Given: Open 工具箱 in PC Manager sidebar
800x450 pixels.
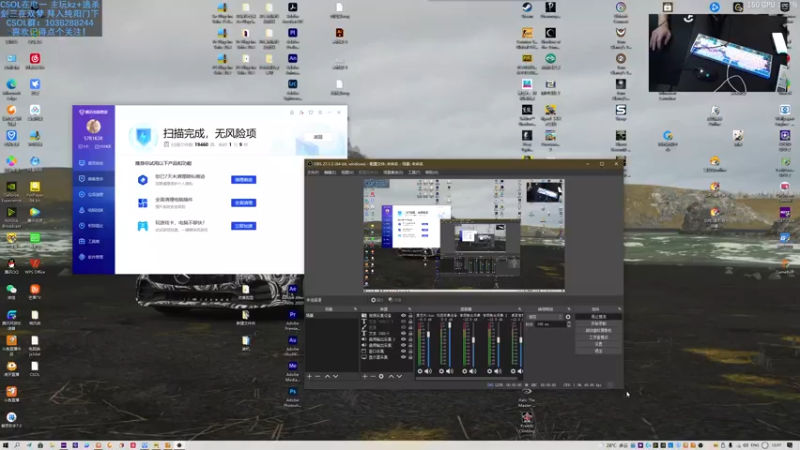Looking at the screenshot, I should (x=93, y=241).
